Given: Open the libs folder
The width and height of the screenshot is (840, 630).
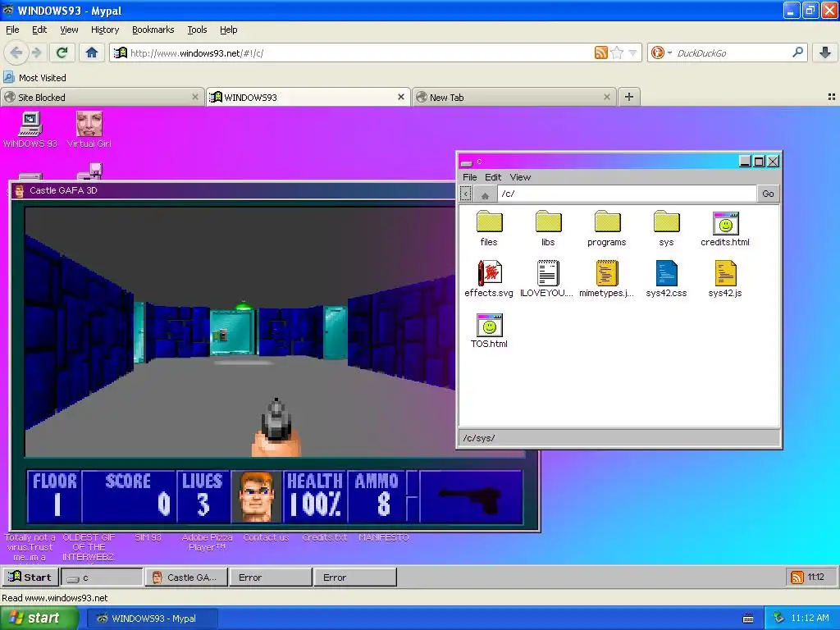Looking at the screenshot, I should coord(547,228).
